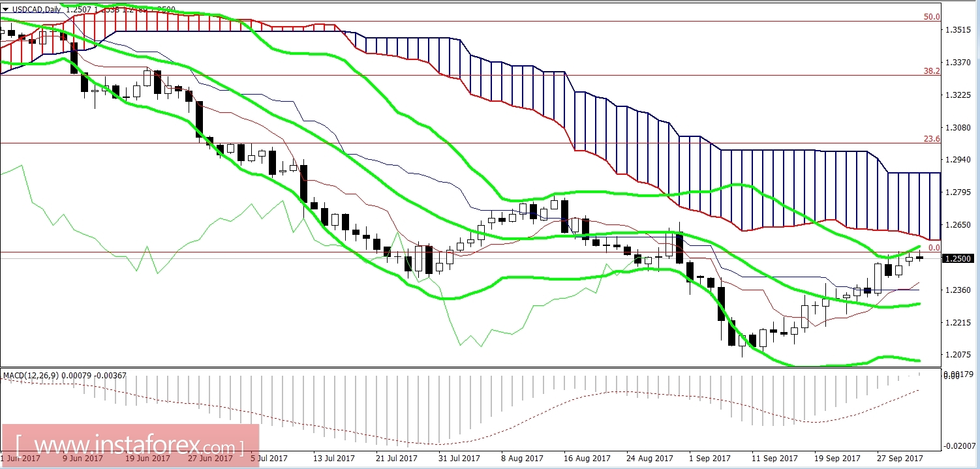Click the USDCAD,Daily chart label
Viewport: 980px width, 469px height.
pyautogui.click(x=36, y=10)
